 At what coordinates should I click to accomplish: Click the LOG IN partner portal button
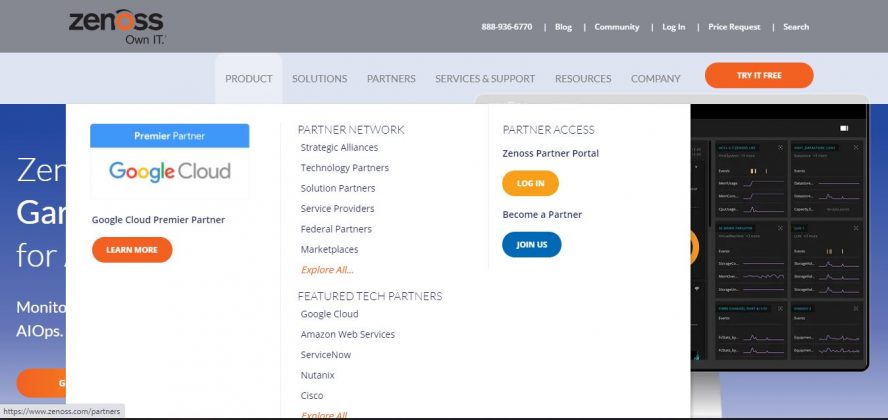(x=530, y=183)
